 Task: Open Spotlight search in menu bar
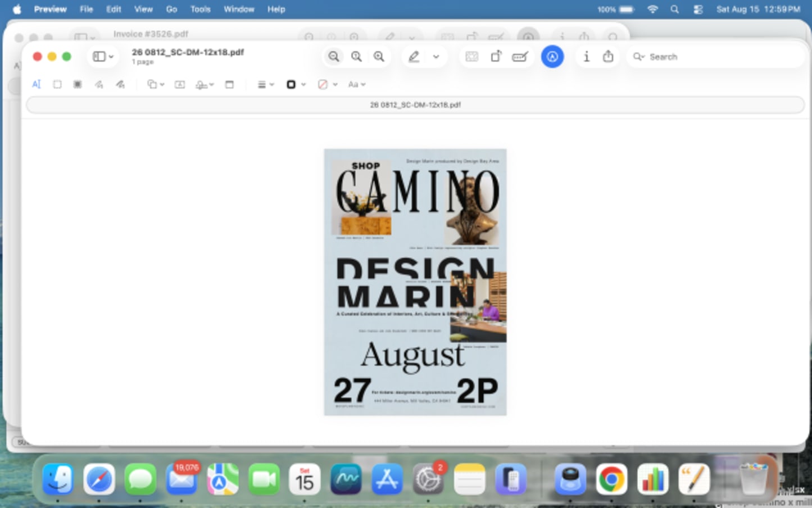pos(675,9)
